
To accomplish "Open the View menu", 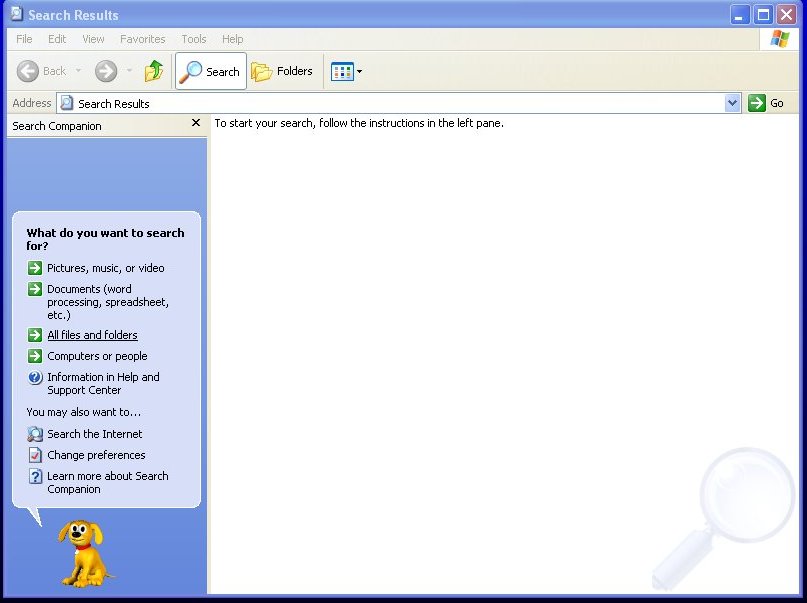I will (93, 39).
